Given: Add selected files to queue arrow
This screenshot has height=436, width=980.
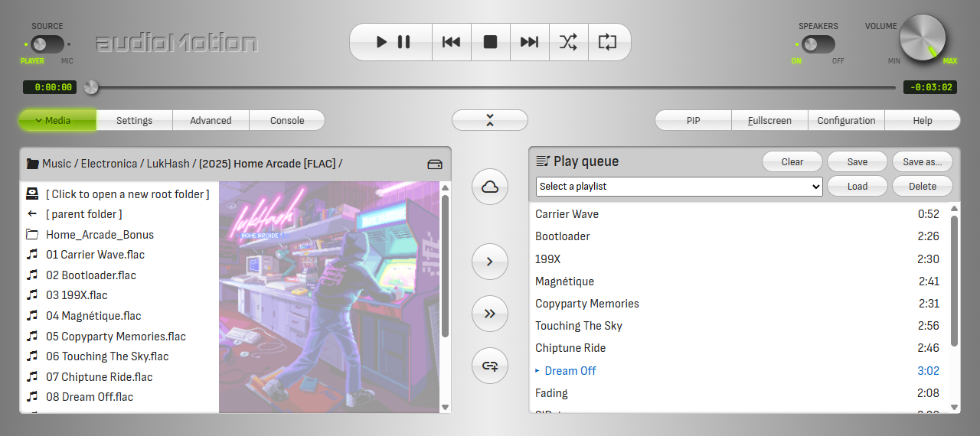Looking at the screenshot, I should pyautogui.click(x=490, y=262).
